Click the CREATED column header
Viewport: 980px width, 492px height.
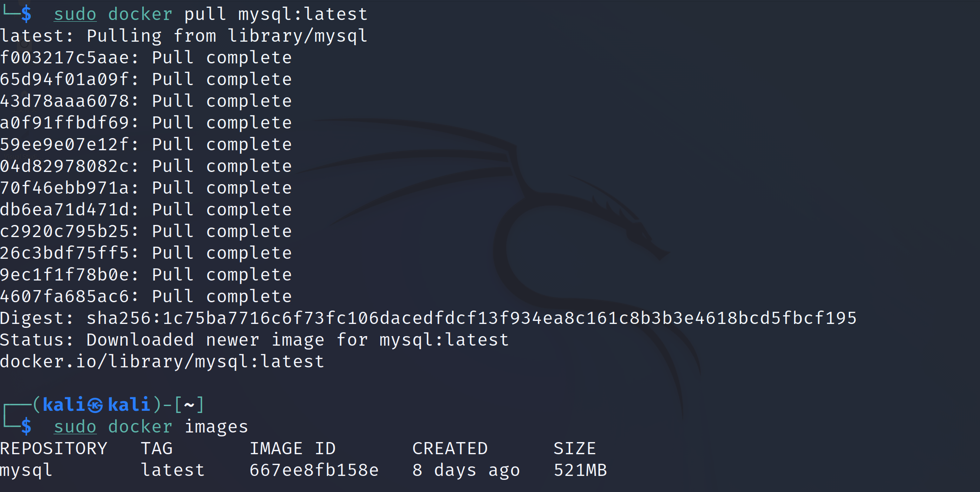pyautogui.click(x=450, y=449)
